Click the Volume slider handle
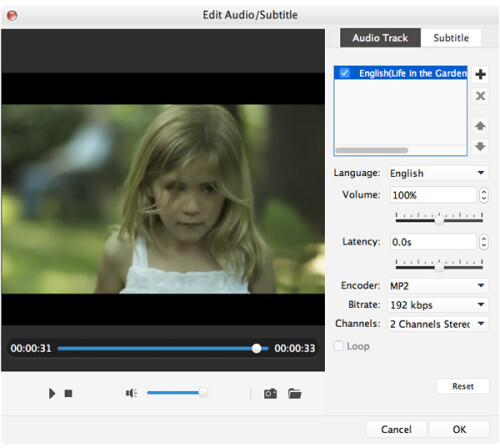Screen dimensions: 500x448 click(x=439, y=220)
